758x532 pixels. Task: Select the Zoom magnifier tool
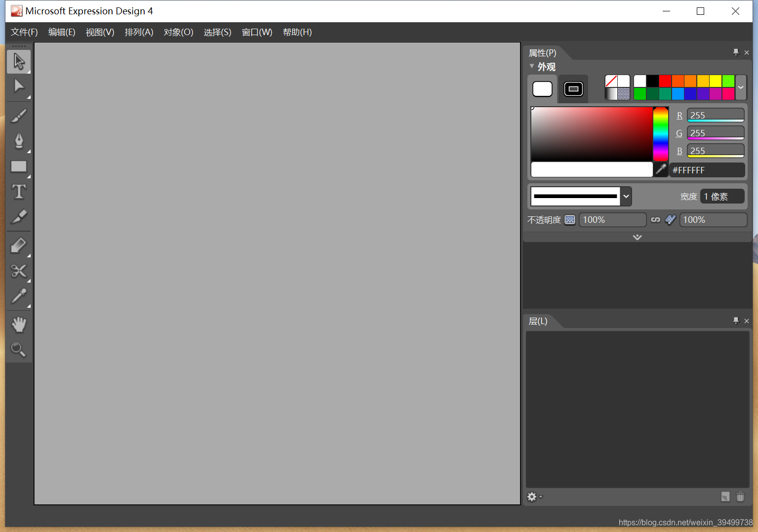pos(19,350)
